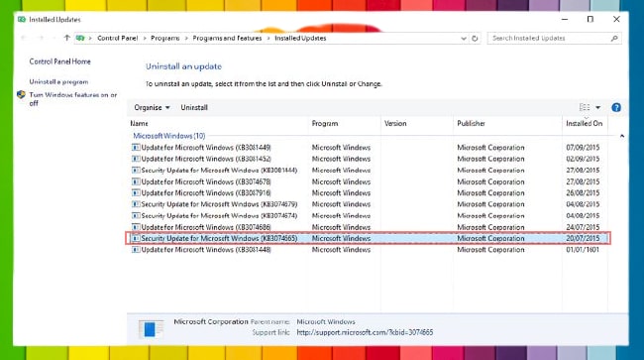Click icon of update KB3087916

pos(136,192)
